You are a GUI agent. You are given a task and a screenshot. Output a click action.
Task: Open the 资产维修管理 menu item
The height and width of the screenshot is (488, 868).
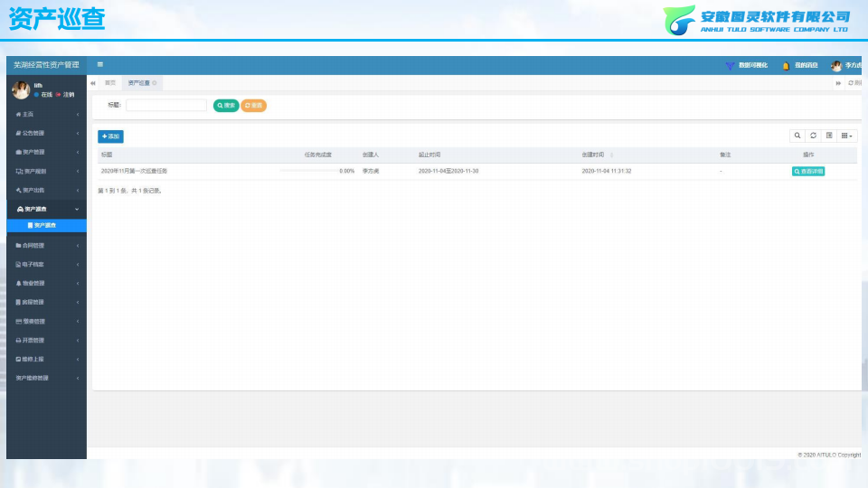46,379
